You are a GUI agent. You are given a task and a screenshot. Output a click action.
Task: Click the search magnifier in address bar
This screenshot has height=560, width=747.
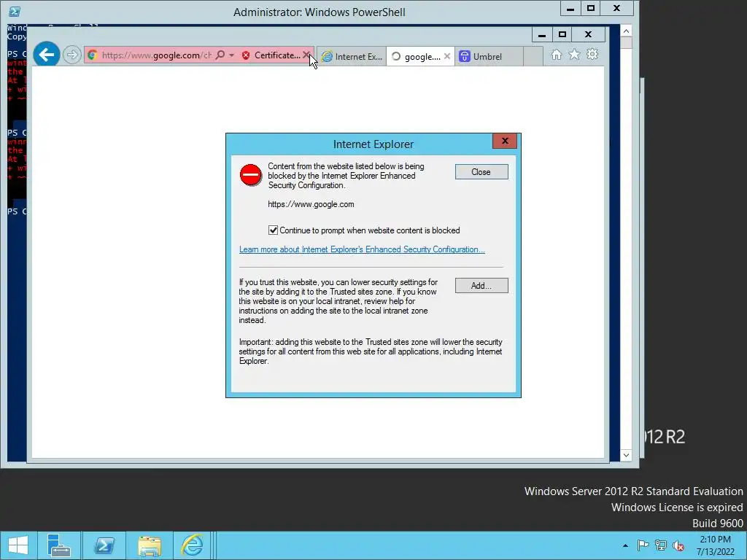pyautogui.click(x=220, y=55)
